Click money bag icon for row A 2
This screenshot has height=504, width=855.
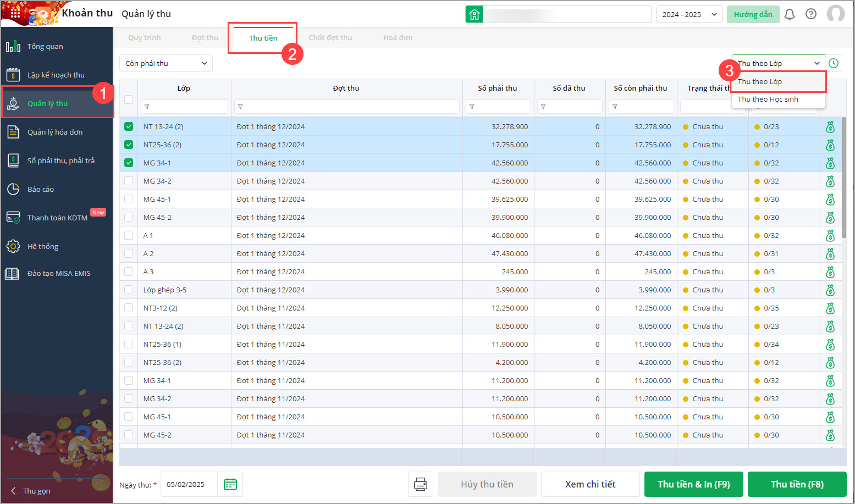point(830,254)
